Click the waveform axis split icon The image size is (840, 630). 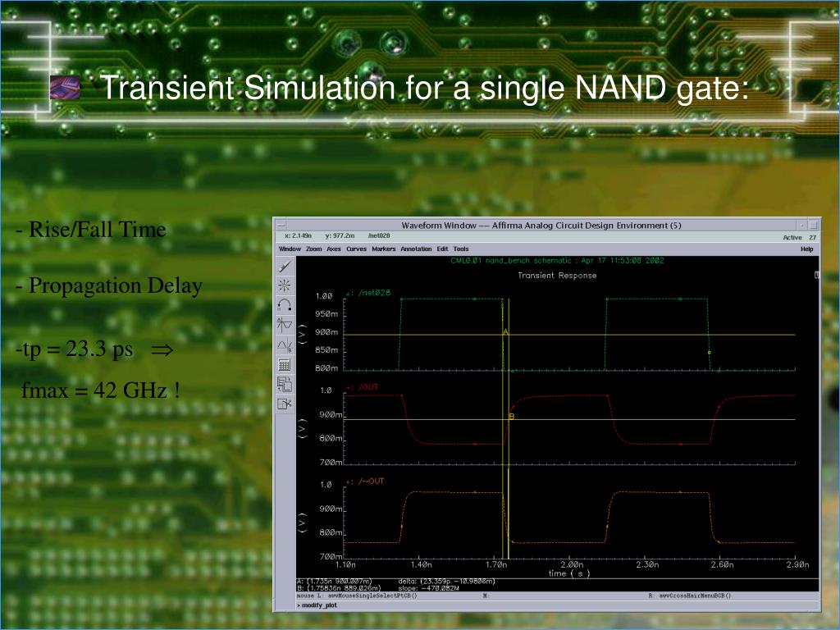click(x=285, y=325)
